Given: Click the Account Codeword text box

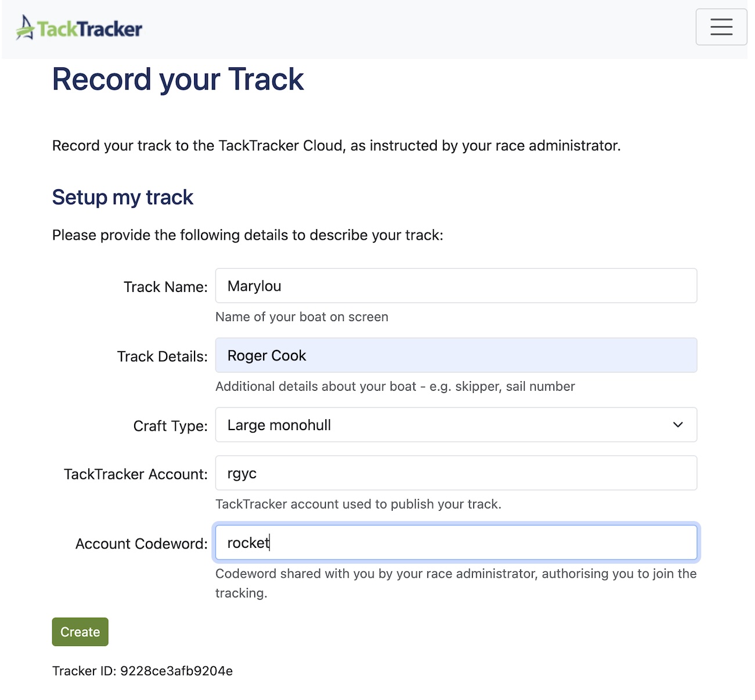Looking at the screenshot, I should (x=455, y=543).
